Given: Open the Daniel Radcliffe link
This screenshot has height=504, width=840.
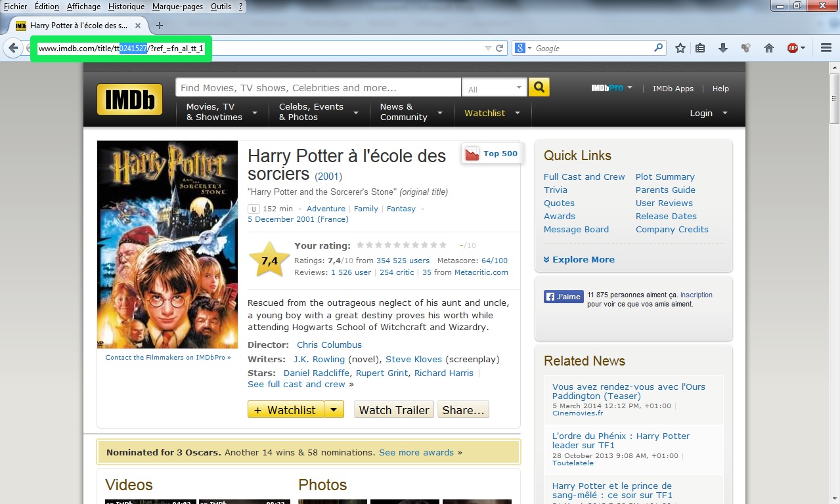Looking at the screenshot, I should point(317,373).
